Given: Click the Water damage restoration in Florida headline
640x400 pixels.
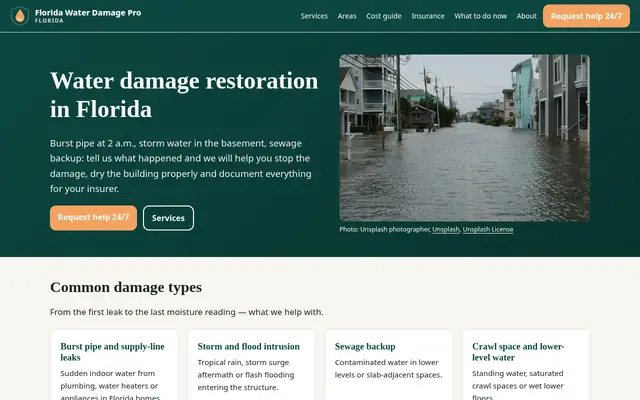Looking at the screenshot, I should [184, 95].
